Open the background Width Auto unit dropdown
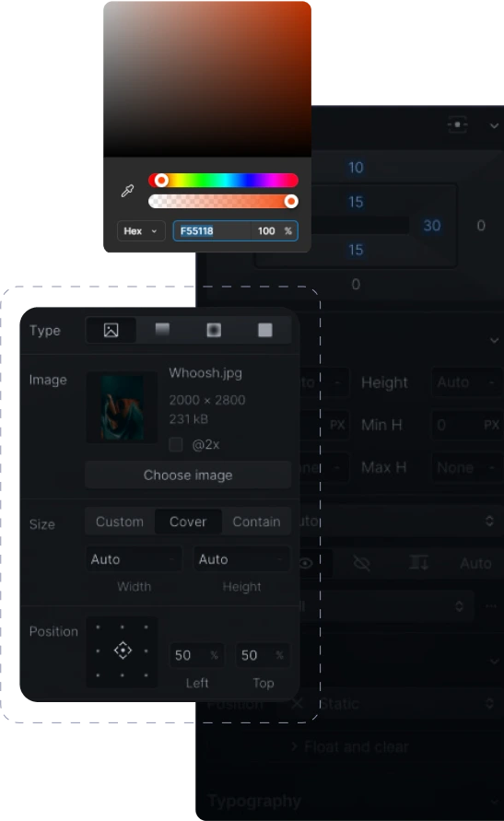Screen dimensions: 504x821 click(171, 559)
